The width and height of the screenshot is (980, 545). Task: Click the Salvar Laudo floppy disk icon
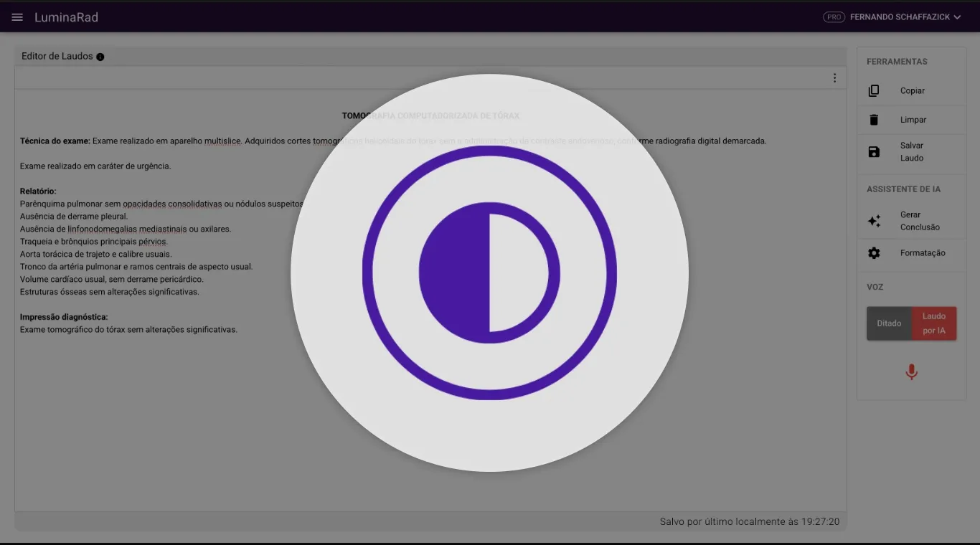pyautogui.click(x=874, y=152)
